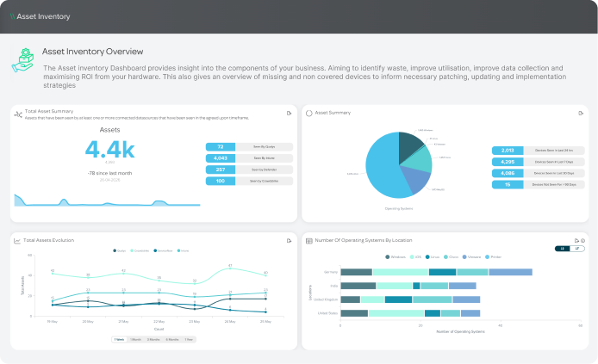598x364 pixels.
Task: Toggle Printer in the location chart legend
Action: coord(493,257)
